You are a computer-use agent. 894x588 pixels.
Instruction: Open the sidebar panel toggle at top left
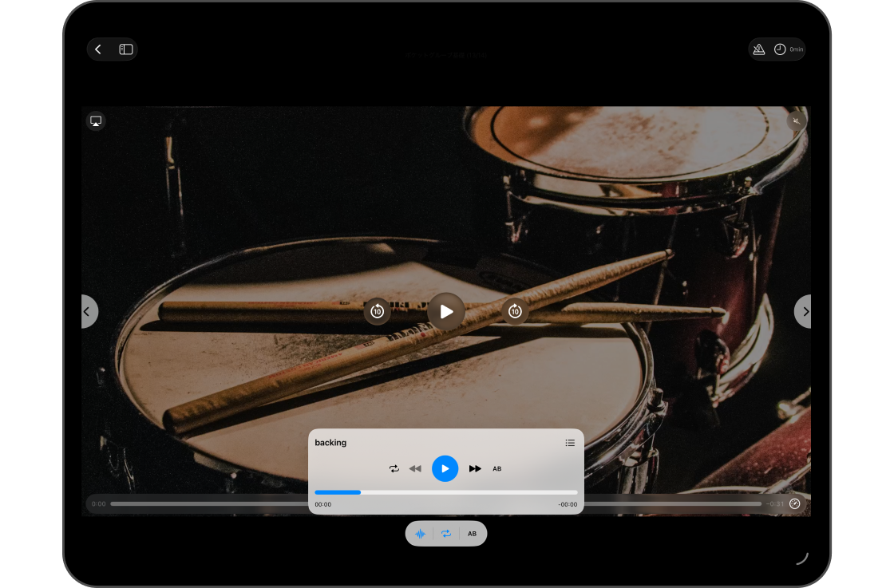[125, 49]
